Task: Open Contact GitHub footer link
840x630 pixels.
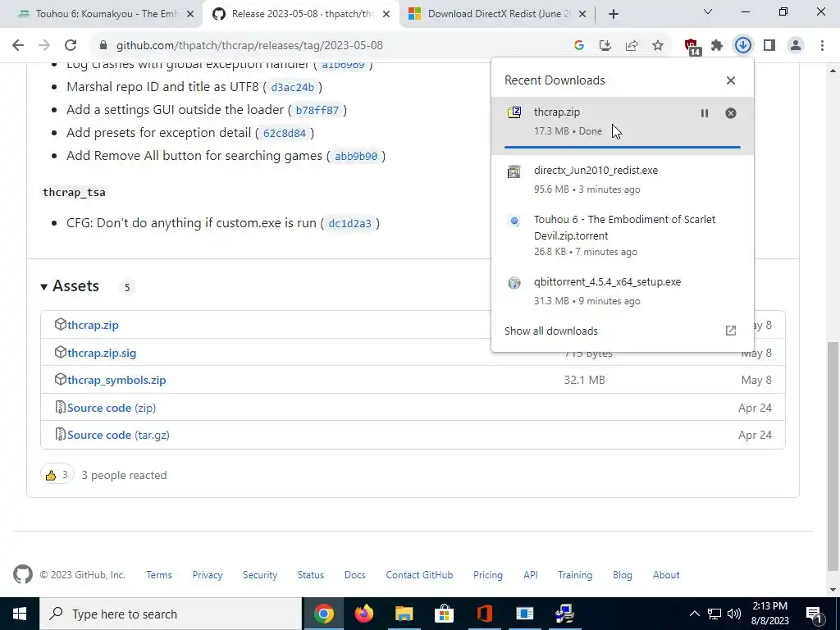Action: click(419, 575)
